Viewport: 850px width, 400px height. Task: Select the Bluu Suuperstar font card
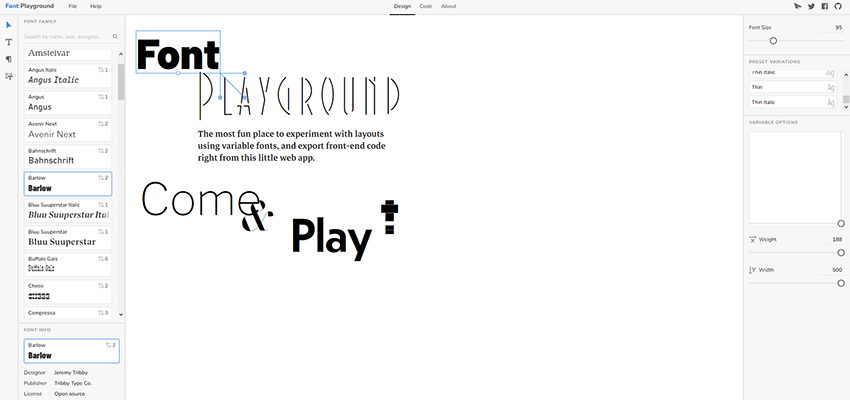tap(68, 237)
